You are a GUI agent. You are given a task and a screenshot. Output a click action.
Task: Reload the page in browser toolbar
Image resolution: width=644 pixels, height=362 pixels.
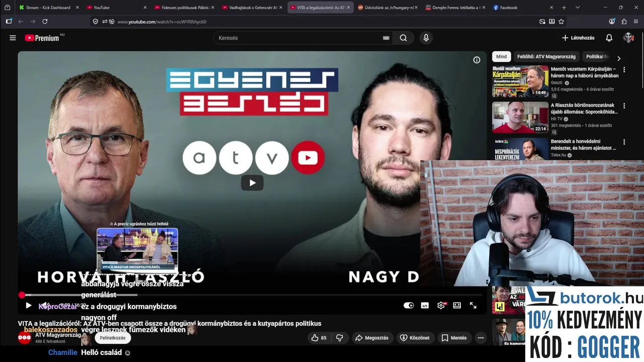[x=45, y=22]
